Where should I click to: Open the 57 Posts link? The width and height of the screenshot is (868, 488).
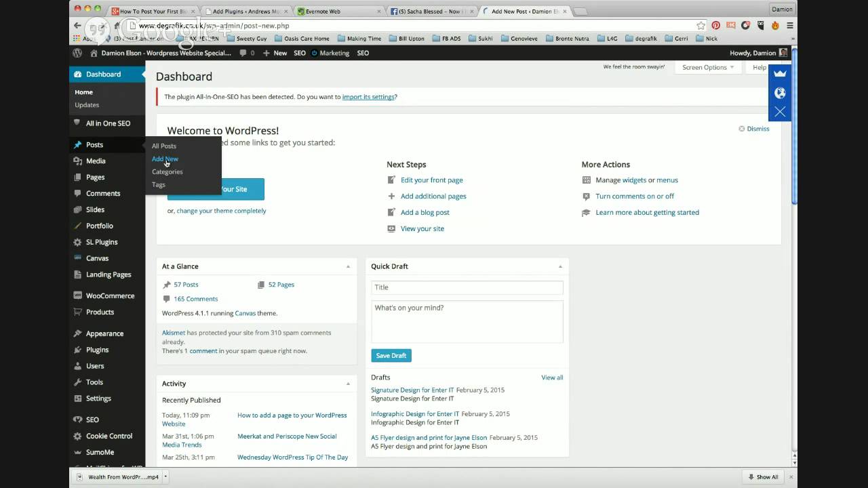point(186,285)
